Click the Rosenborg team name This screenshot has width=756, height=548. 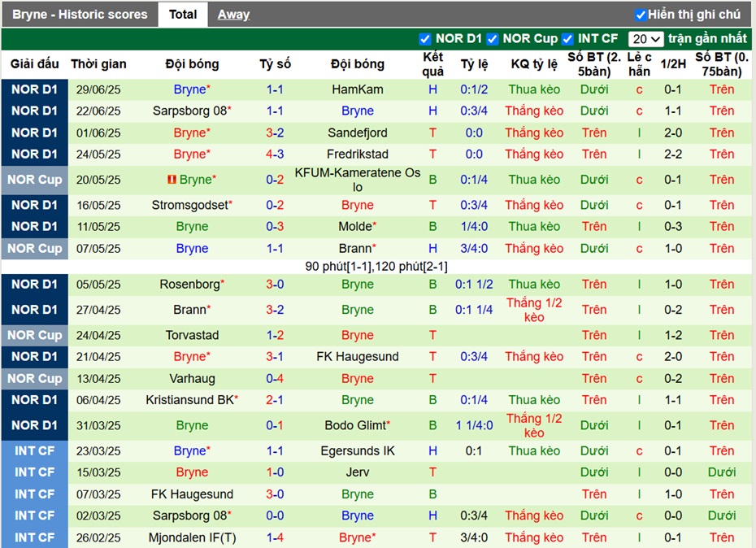(192, 284)
